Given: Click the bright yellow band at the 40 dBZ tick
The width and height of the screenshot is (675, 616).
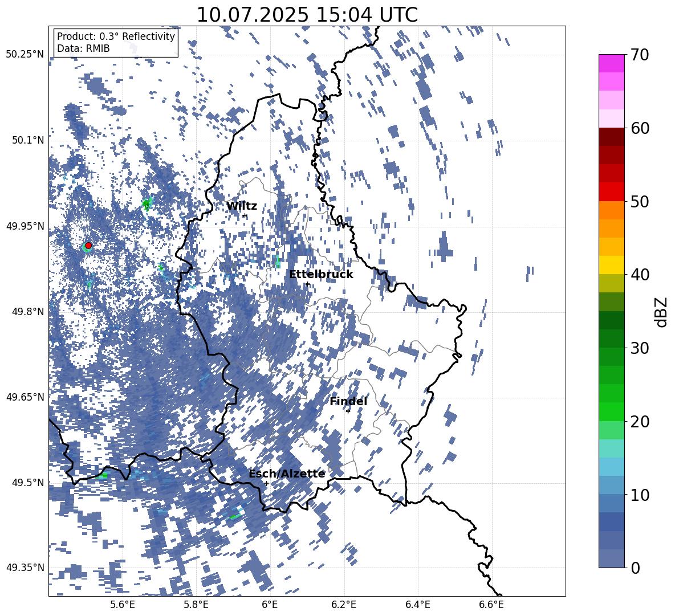Looking at the screenshot, I should (611, 265).
